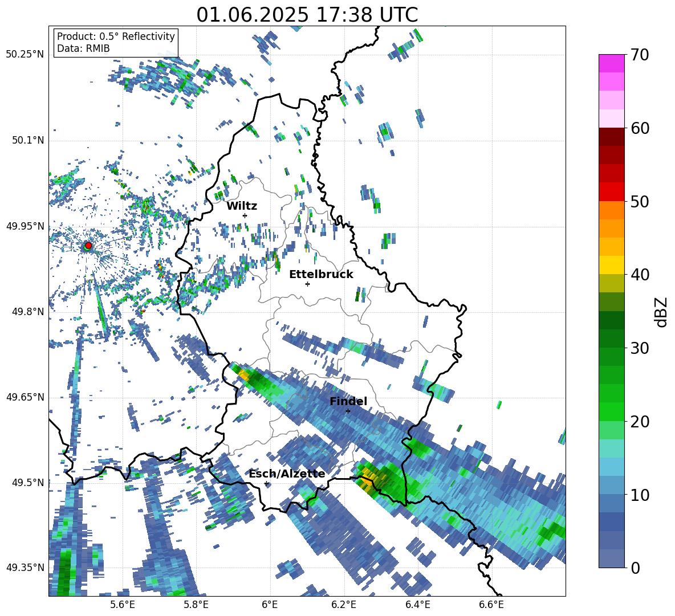
Task: Click the 40 value on colorbar
Action: (640, 275)
